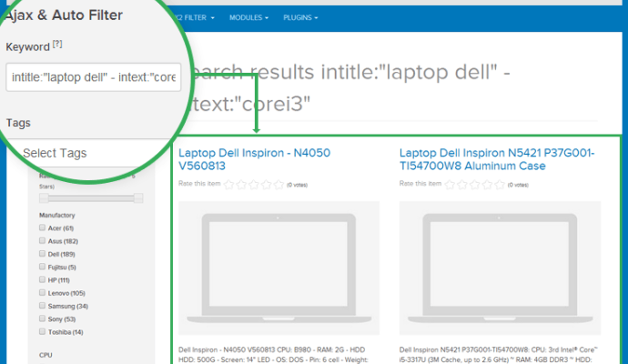Rate N5421 item with first star
Image resolution: width=628 pixels, height=364 pixels.
pos(450,185)
